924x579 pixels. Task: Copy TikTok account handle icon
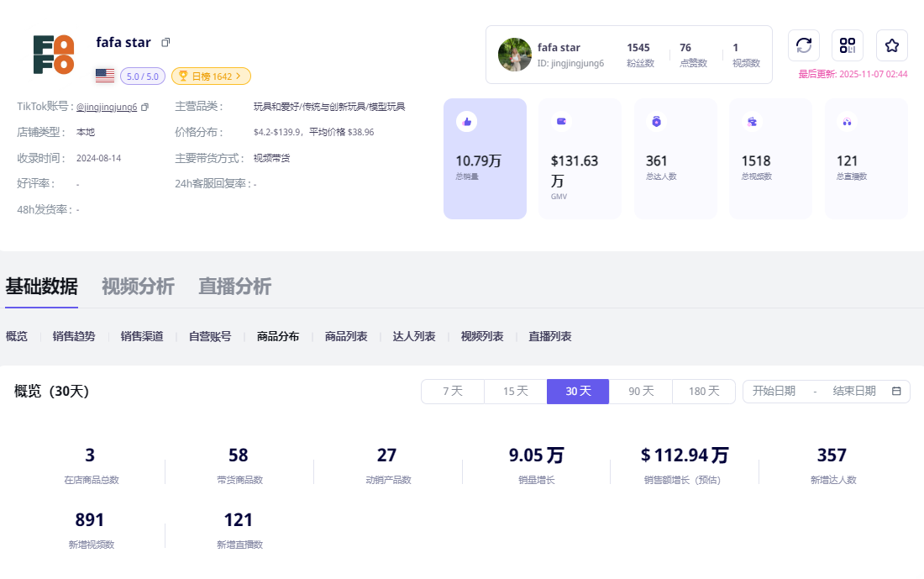pyautogui.click(x=144, y=108)
